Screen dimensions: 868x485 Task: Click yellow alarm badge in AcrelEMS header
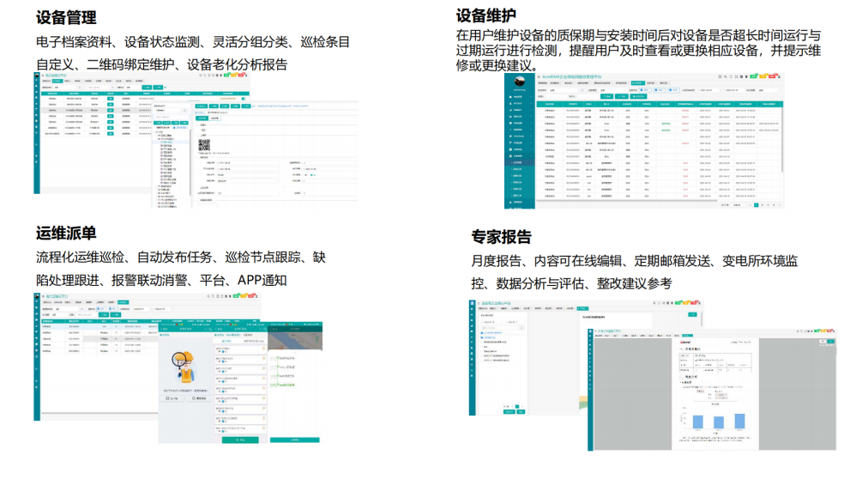click(x=762, y=76)
